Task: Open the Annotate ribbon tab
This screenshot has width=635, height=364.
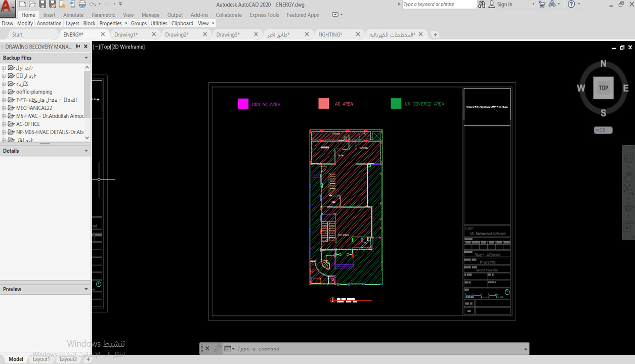Action: [x=73, y=15]
